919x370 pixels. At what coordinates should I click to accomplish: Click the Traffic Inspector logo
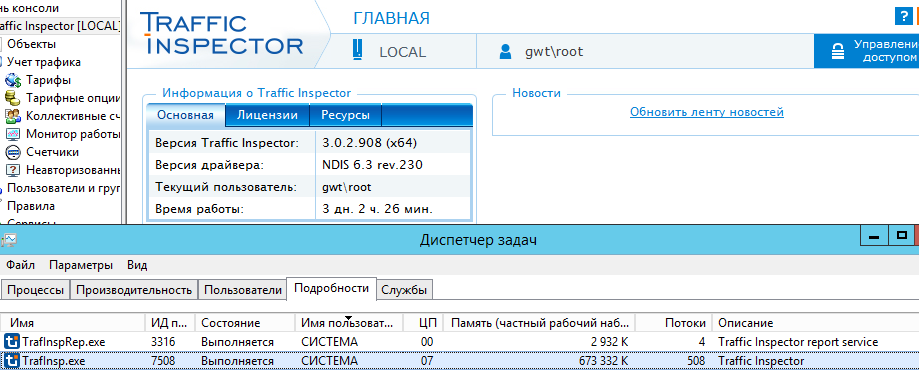click(221, 34)
